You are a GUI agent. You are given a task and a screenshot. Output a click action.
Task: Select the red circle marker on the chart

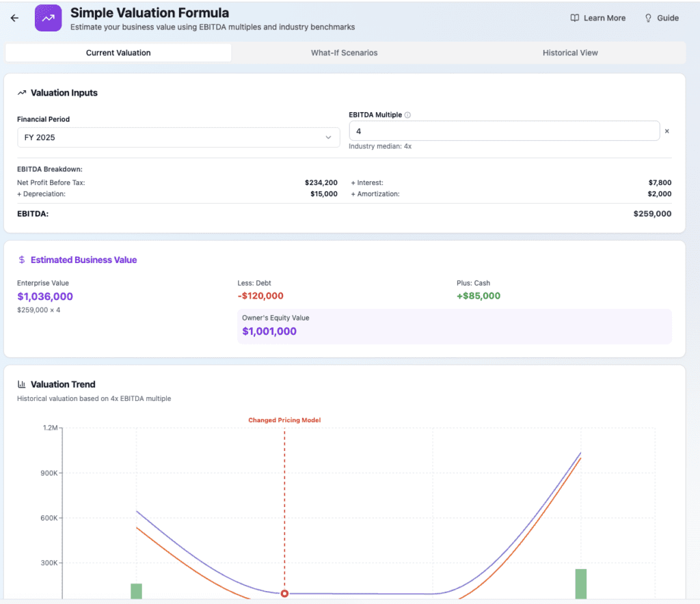(285, 594)
